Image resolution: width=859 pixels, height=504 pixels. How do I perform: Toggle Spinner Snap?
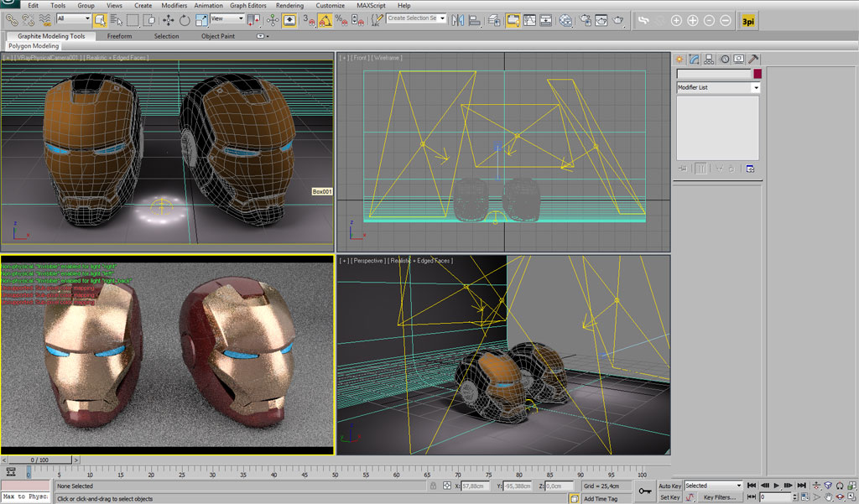coord(357,20)
